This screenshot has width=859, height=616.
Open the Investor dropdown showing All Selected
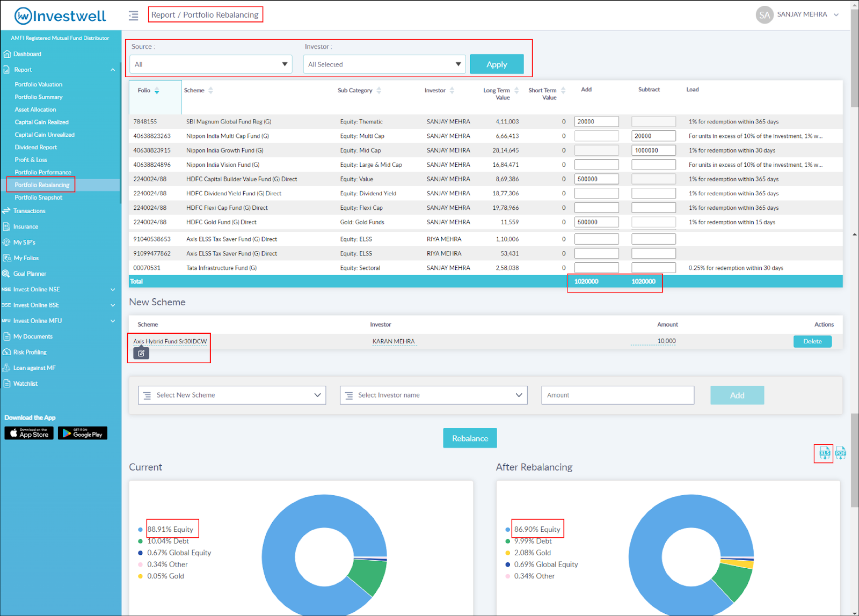pyautogui.click(x=384, y=64)
